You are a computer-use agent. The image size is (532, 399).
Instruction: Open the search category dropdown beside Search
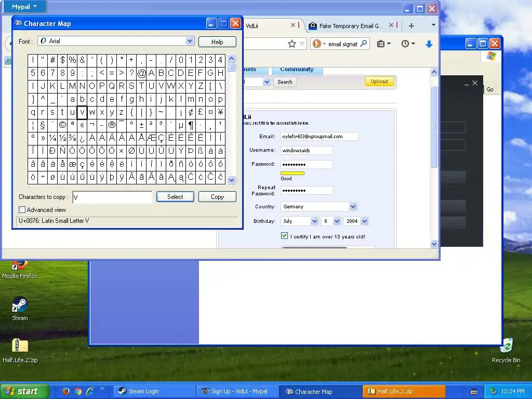pos(267,82)
